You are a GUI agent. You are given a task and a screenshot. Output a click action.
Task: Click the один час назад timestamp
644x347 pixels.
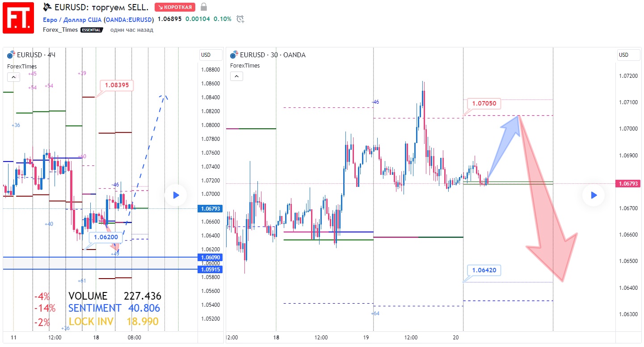point(132,30)
